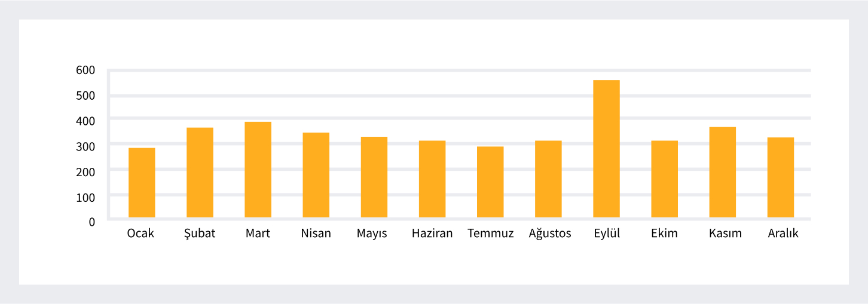Select the Haziran bar
The width and height of the screenshot is (868, 304).
click(x=432, y=179)
